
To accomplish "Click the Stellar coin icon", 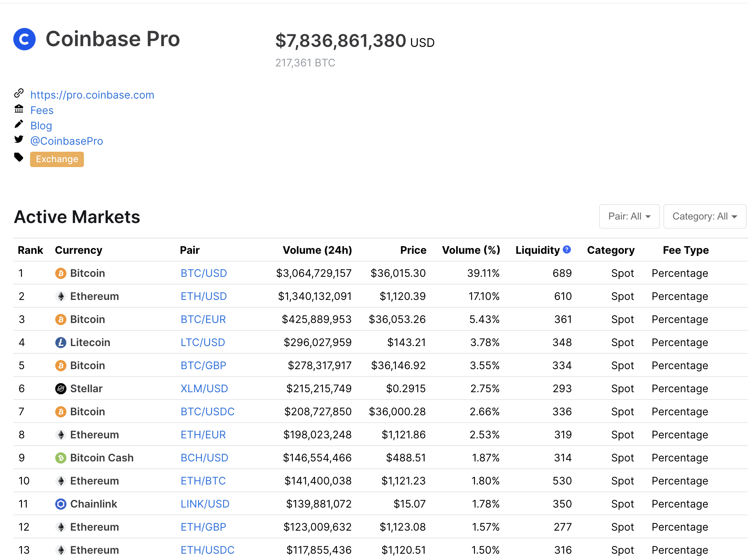I will (x=61, y=389).
